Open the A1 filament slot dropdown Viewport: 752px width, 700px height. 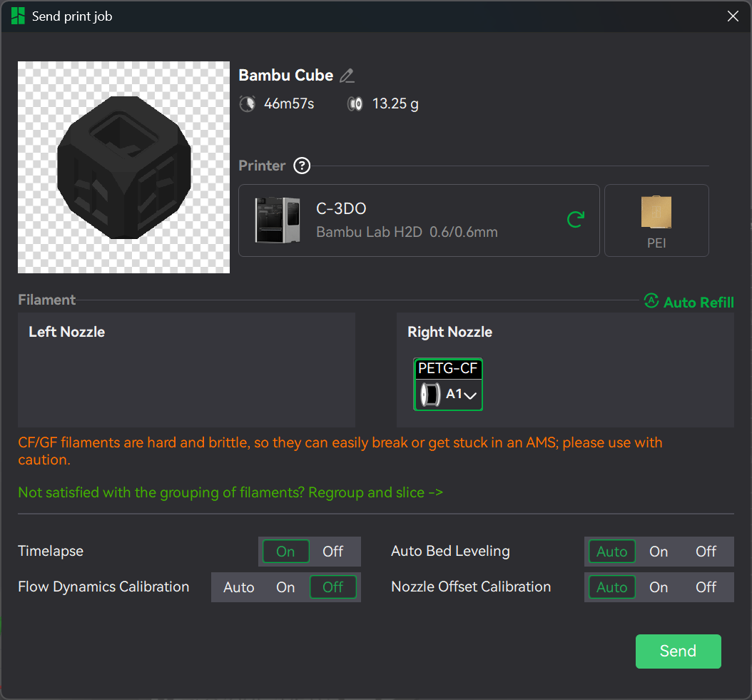[469, 395]
